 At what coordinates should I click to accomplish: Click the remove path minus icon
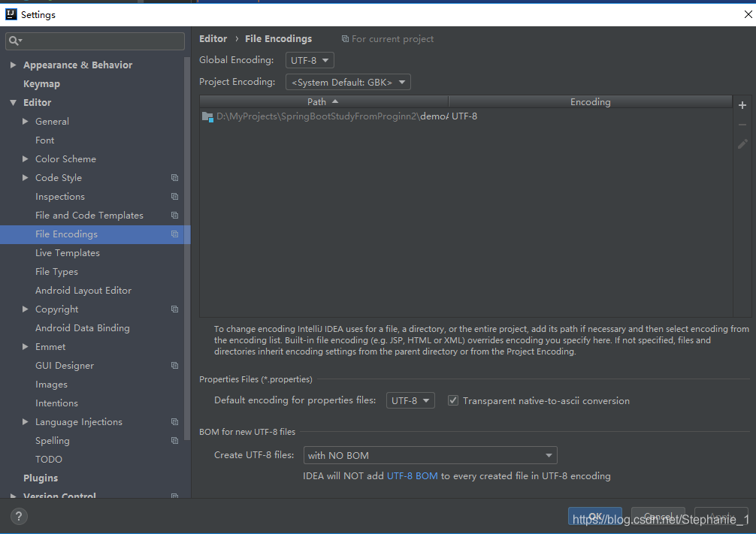pyautogui.click(x=742, y=125)
